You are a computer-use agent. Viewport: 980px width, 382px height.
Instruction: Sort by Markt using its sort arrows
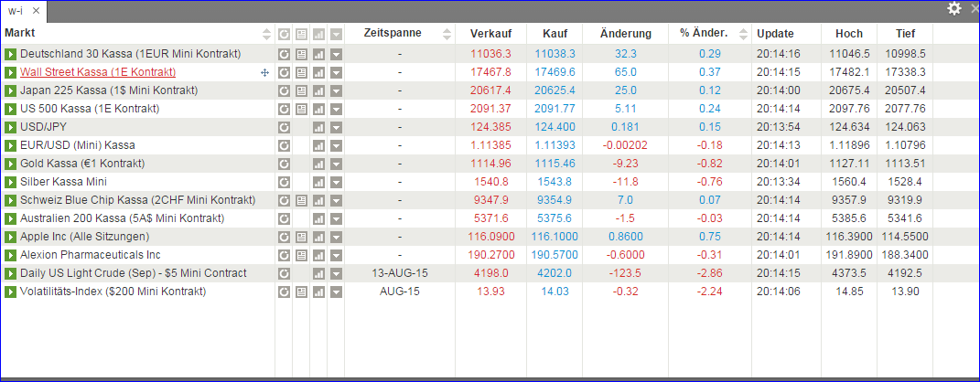(x=267, y=35)
